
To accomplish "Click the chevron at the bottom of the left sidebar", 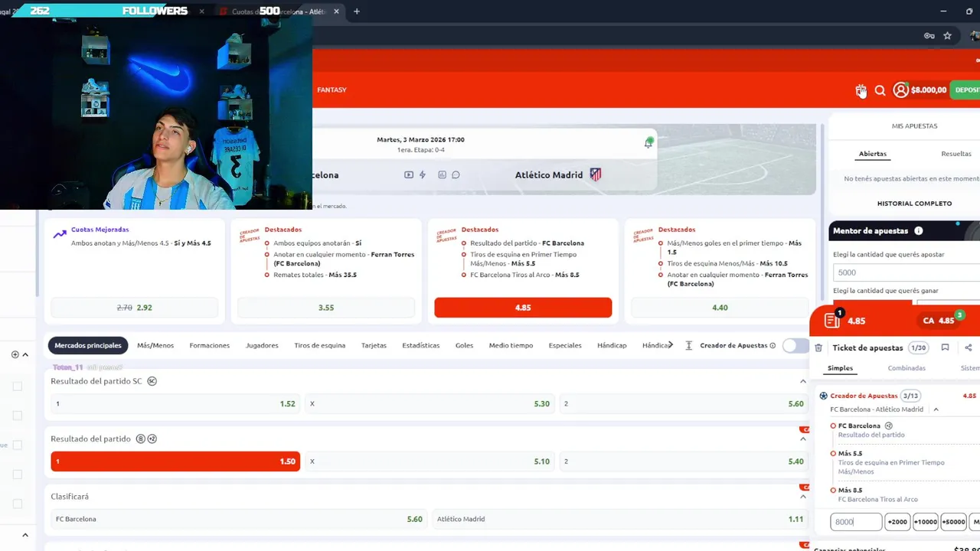I will [25, 536].
